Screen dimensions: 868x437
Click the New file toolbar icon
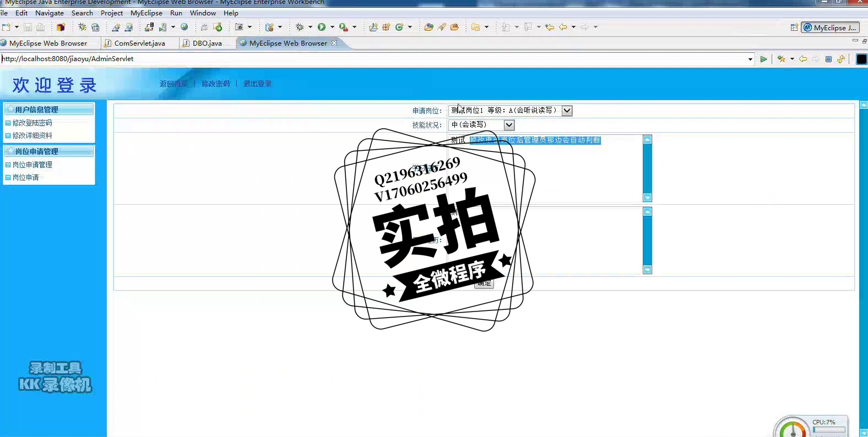click(6, 27)
